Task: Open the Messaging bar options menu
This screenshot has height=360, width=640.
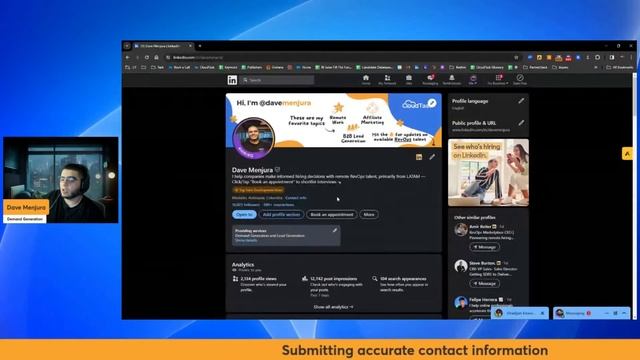Action: pos(607,313)
